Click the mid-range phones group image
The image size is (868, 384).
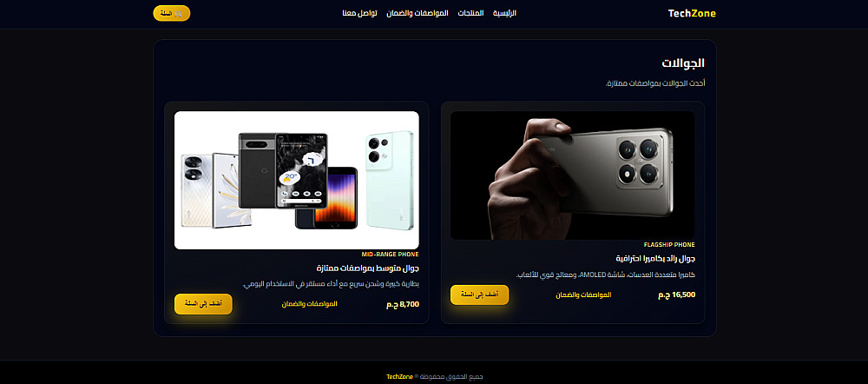[x=297, y=180]
